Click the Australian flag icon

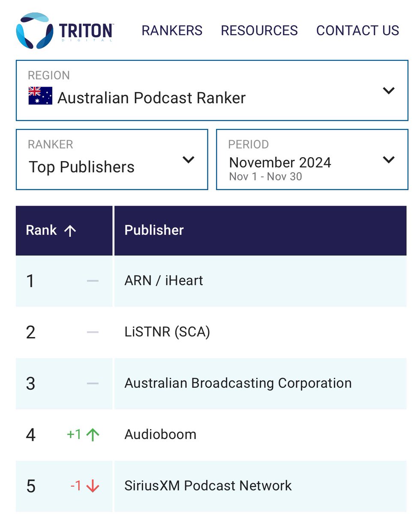click(40, 96)
